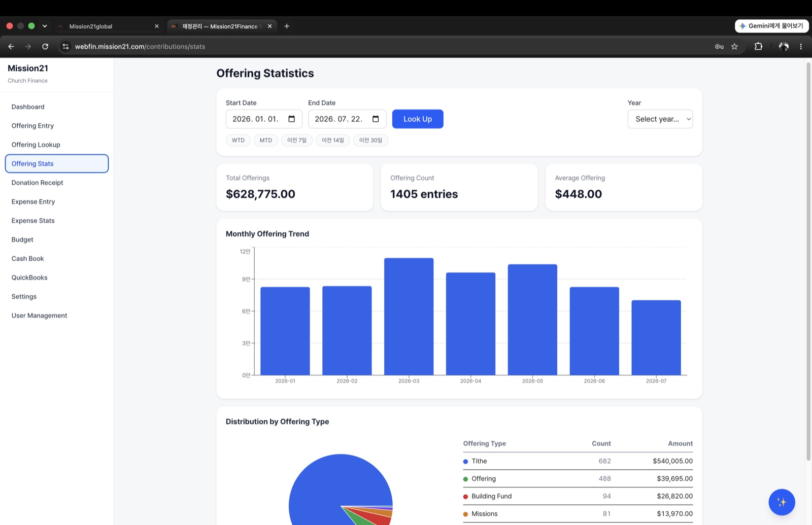Image resolution: width=812 pixels, height=525 pixels.
Task: Open the browser extensions puzzle icon
Action: click(758, 47)
